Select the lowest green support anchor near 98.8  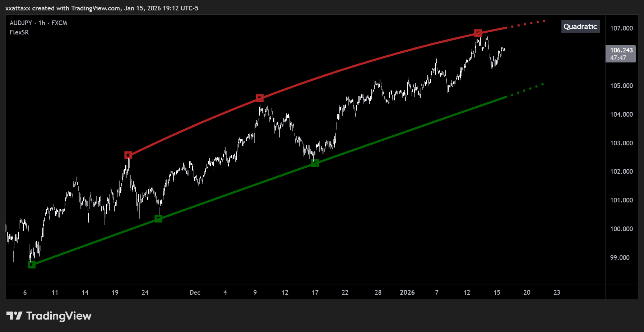pos(32,265)
